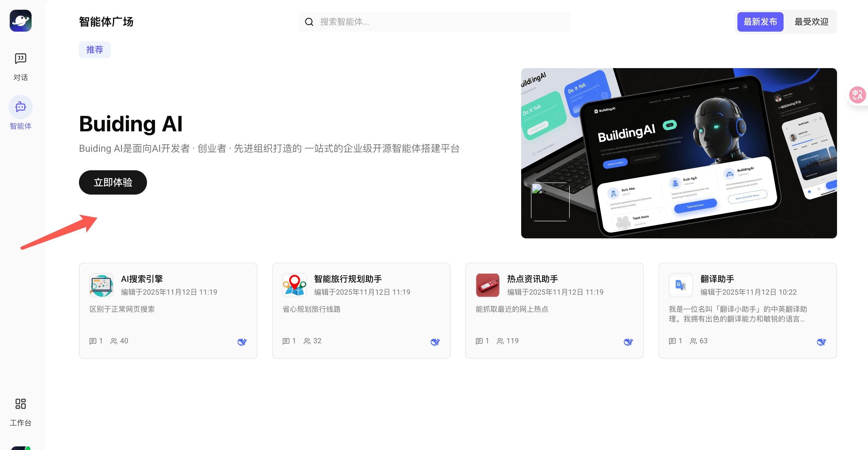
Task: Click the search magnifier icon
Action: [x=309, y=22]
